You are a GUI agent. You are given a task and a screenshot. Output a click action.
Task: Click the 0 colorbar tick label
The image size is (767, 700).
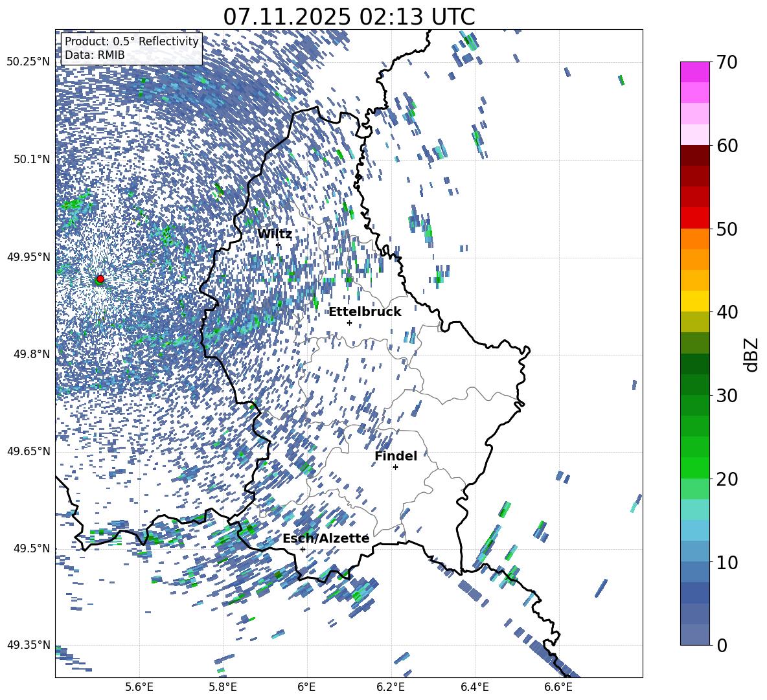pos(722,645)
